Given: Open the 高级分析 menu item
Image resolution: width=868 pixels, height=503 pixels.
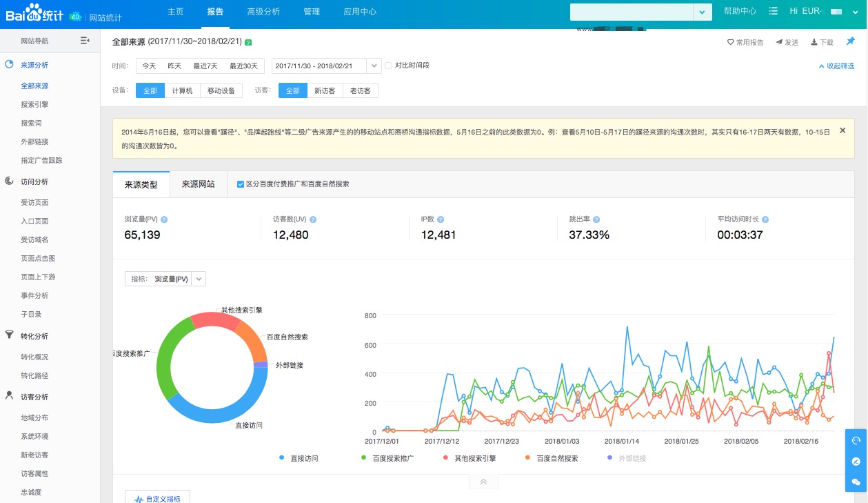Looking at the screenshot, I should coord(263,11).
